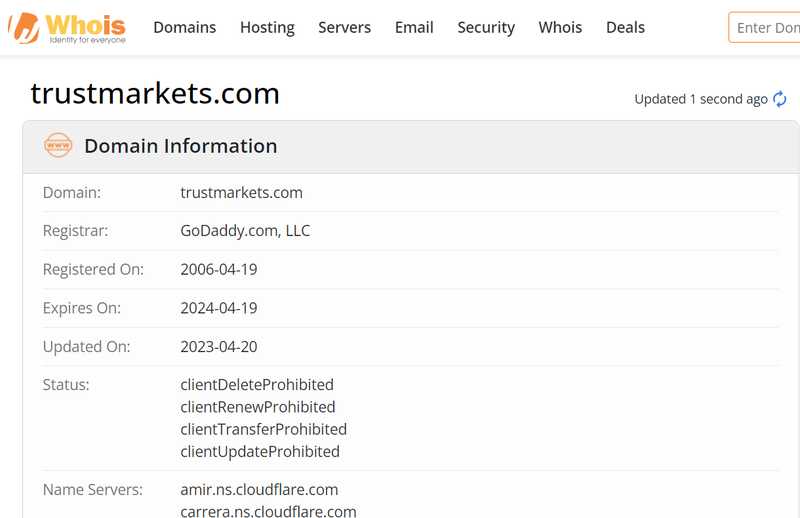The height and width of the screenshot is (518, 800).
Task: Go to the Email menu item
Action: [414, 27]
